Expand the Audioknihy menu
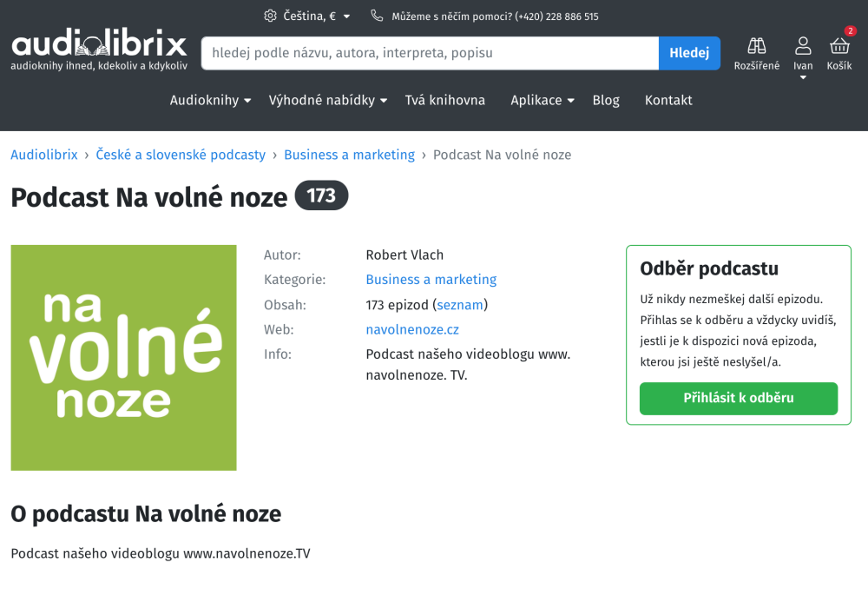 (210, 100)
